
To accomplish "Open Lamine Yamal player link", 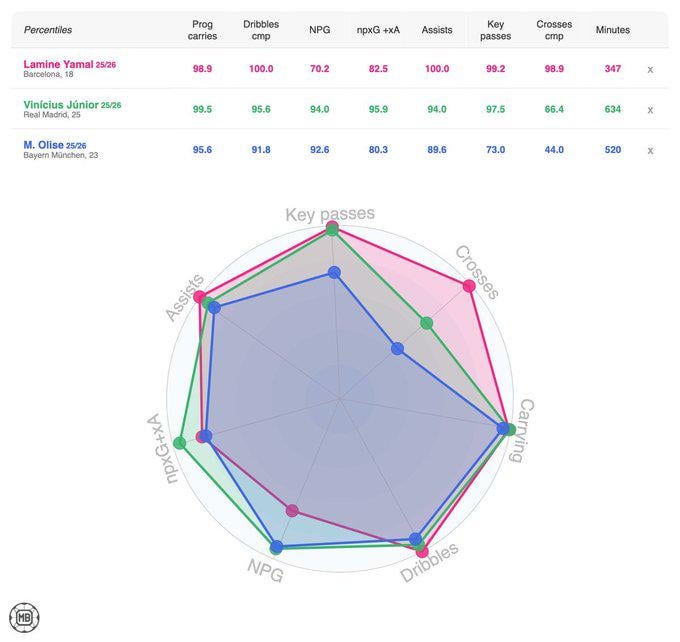I will [58, 64].
